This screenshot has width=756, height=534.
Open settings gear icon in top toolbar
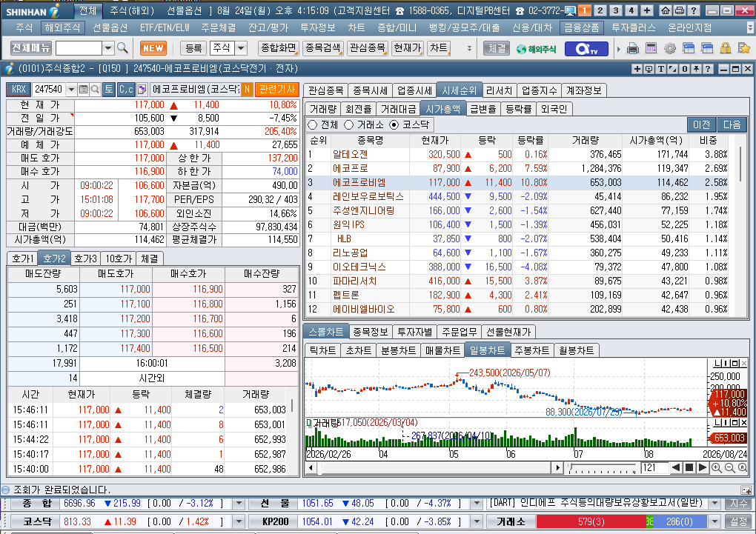[670, 49]
